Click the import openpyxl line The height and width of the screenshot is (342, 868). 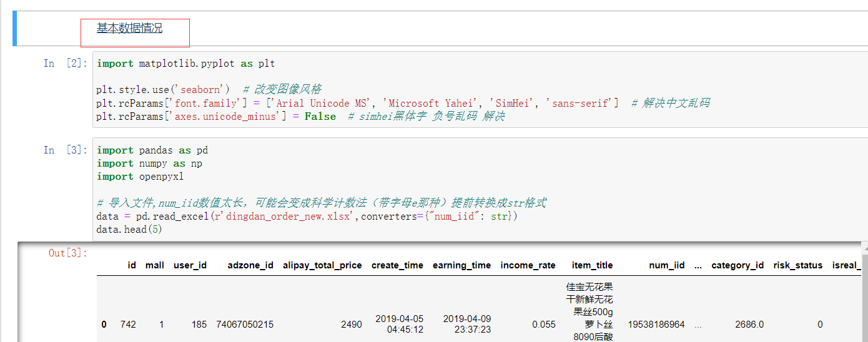(x=140, y=177)
